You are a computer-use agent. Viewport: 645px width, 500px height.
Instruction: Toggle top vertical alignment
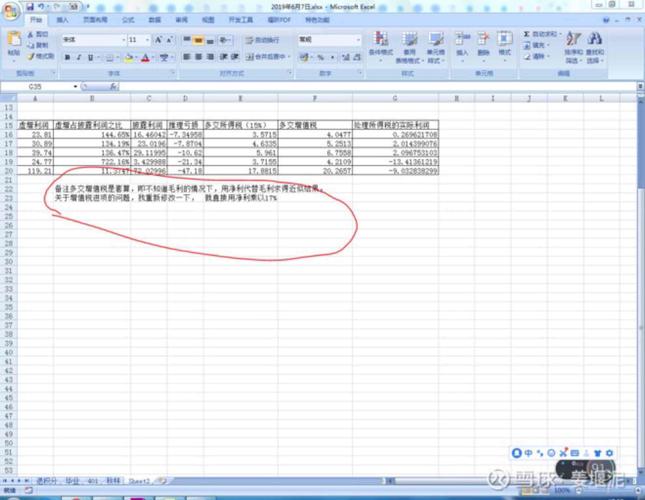[187, 40]
